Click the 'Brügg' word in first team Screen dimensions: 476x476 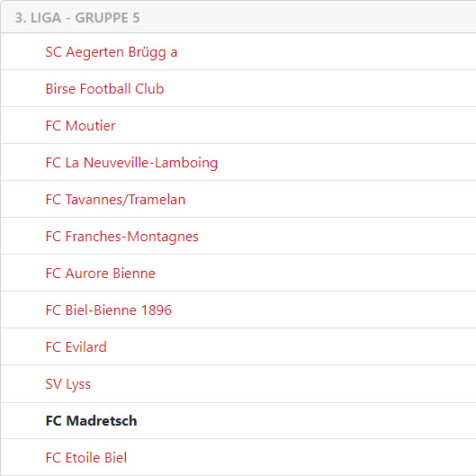coord(148,53)
